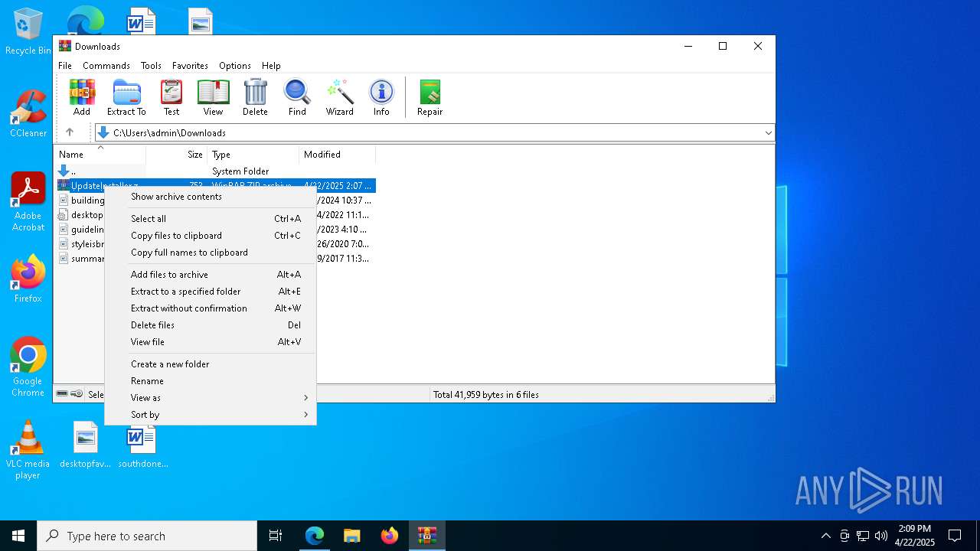Open the Commands menu
This screenshot has width=980, height=551.
(x=106, y=66)
